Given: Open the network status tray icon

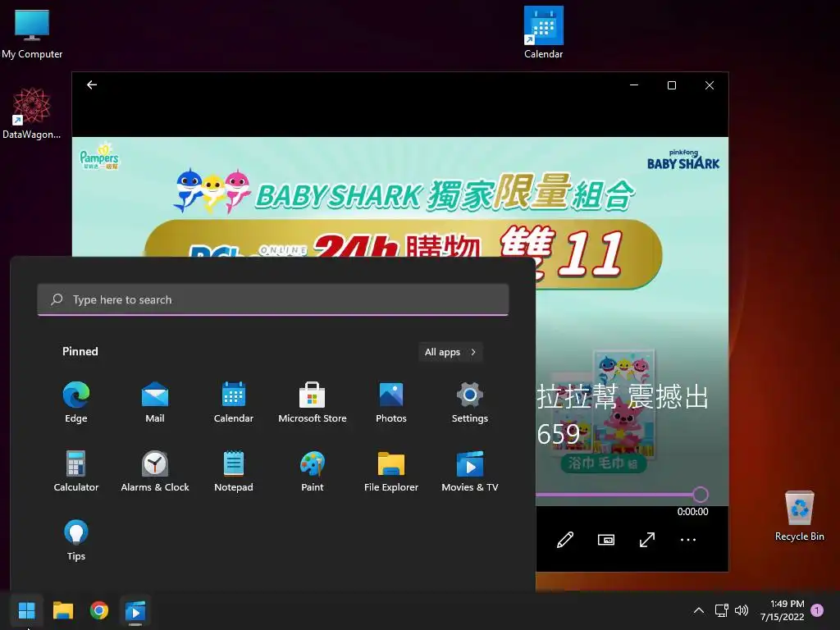Looking at the screenshot, I should pyautogui.click(x=721, y=610).
